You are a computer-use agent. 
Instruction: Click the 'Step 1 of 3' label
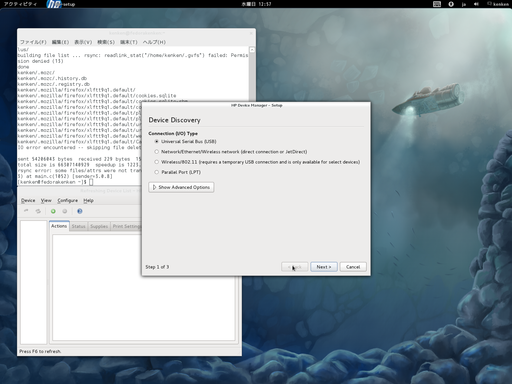tap(157, 267)
